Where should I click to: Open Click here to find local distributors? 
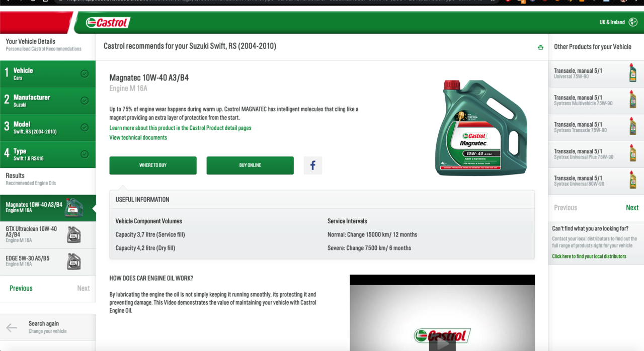click(589, 256)
